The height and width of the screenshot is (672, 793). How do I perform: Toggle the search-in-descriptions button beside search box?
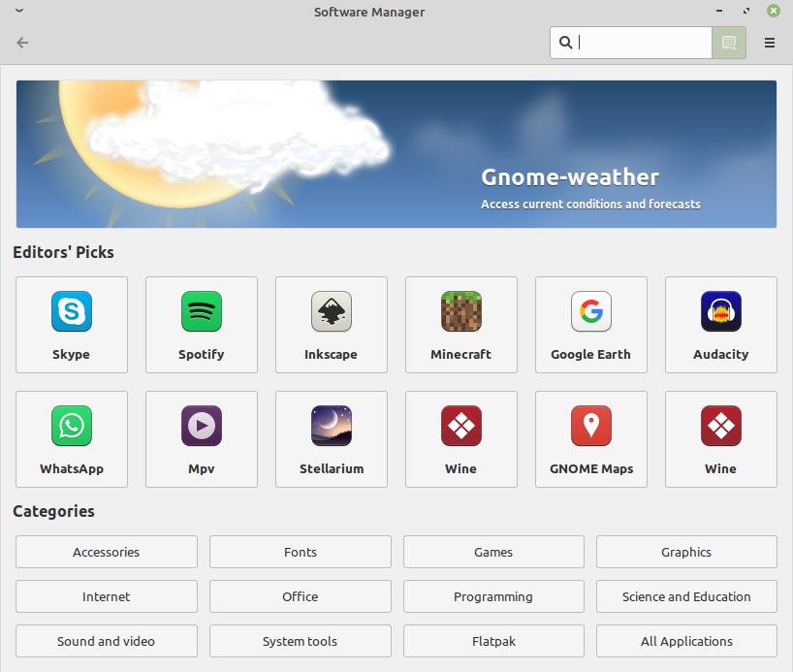click(x=729, y=43)
